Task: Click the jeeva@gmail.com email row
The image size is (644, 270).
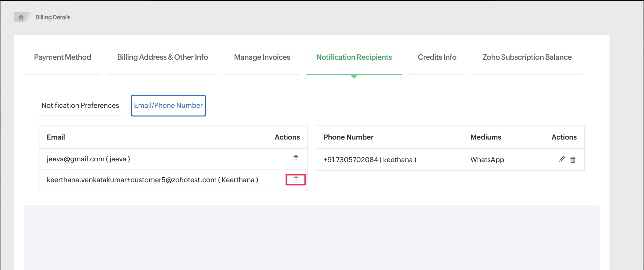Action: point(88,159)
